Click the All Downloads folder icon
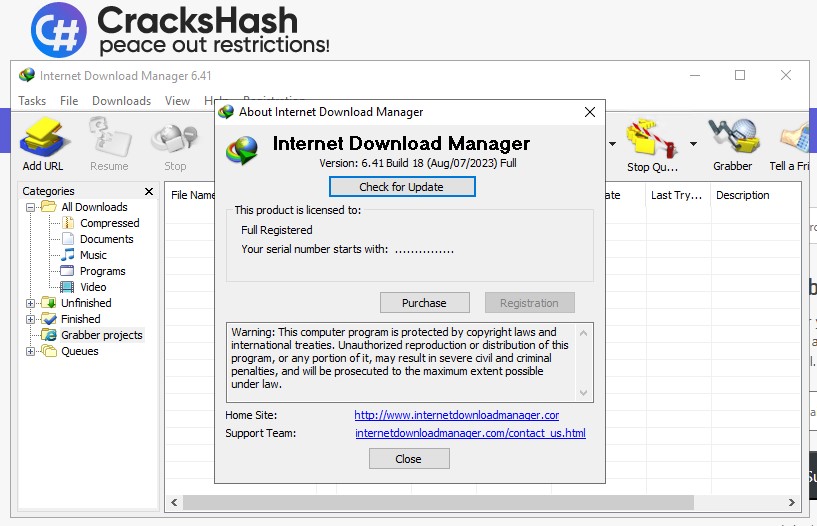Screen dimensions: 817x526 coord(49,207)
